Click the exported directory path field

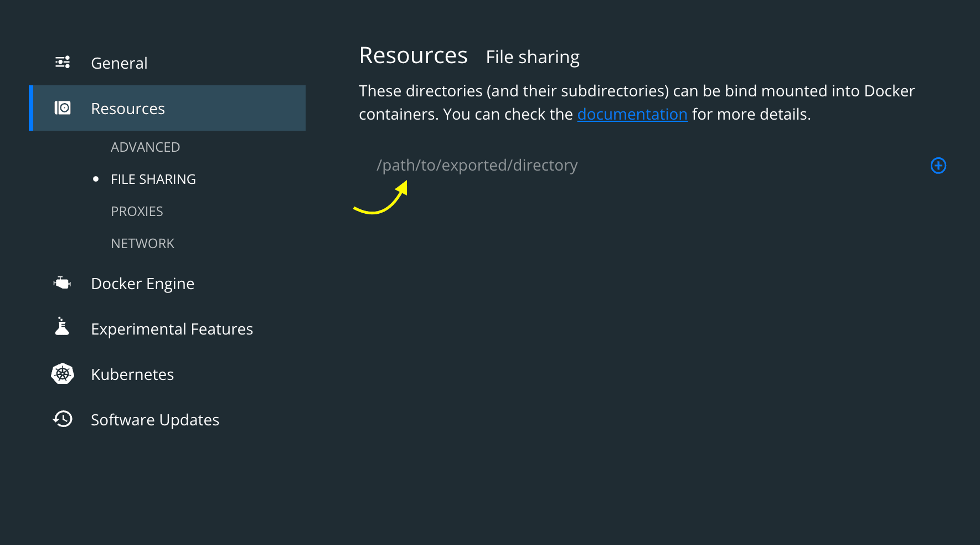477,165
